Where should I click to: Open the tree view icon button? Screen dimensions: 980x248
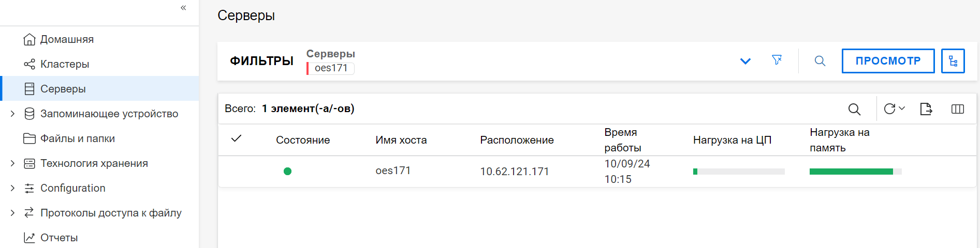click(x=953, y=61)
